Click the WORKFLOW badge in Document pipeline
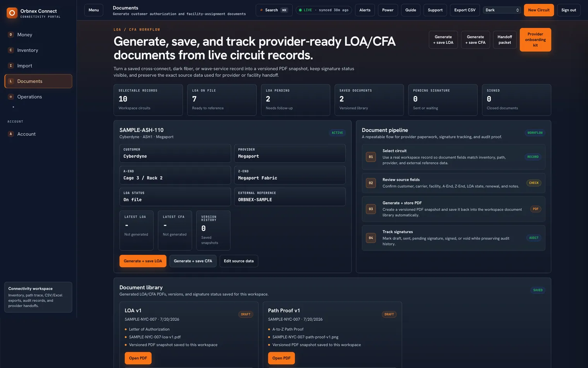 (535, 133)
